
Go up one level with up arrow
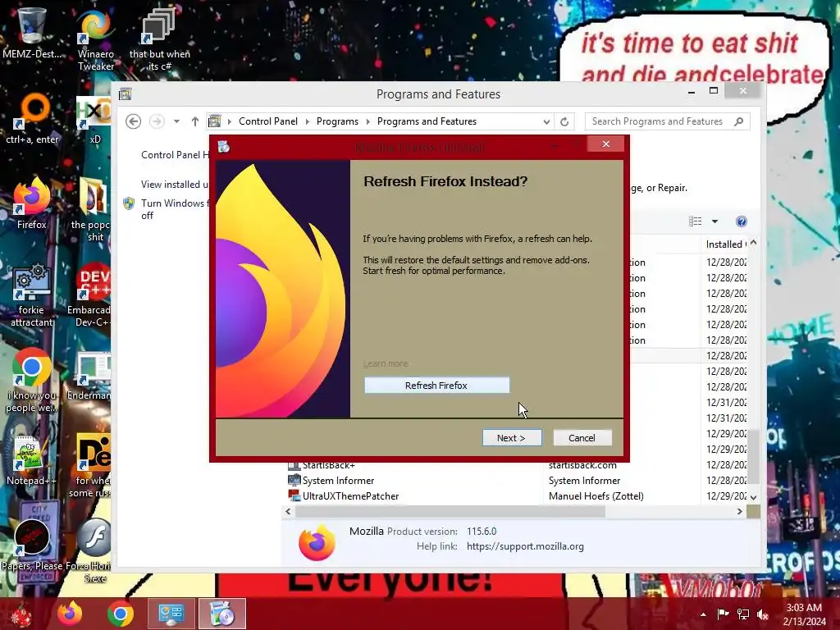click(195, 121)
